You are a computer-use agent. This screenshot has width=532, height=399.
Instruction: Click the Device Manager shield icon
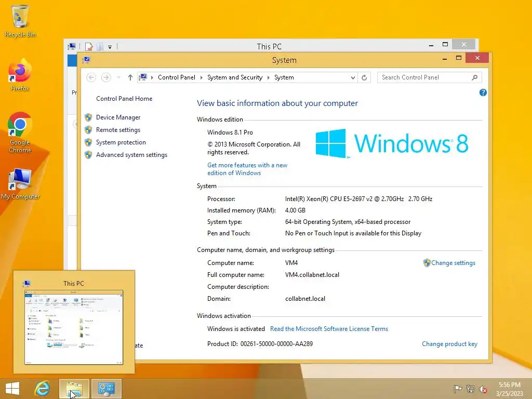88,117
